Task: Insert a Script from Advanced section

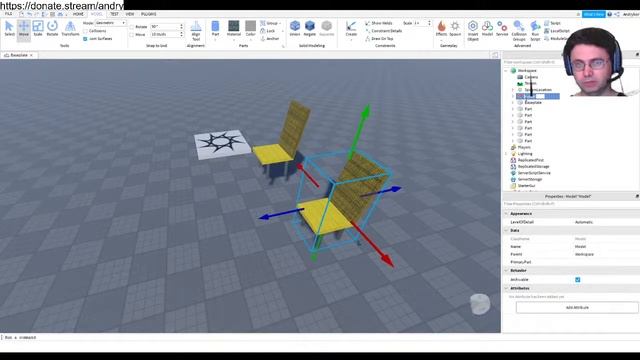Action: [552, 23]
